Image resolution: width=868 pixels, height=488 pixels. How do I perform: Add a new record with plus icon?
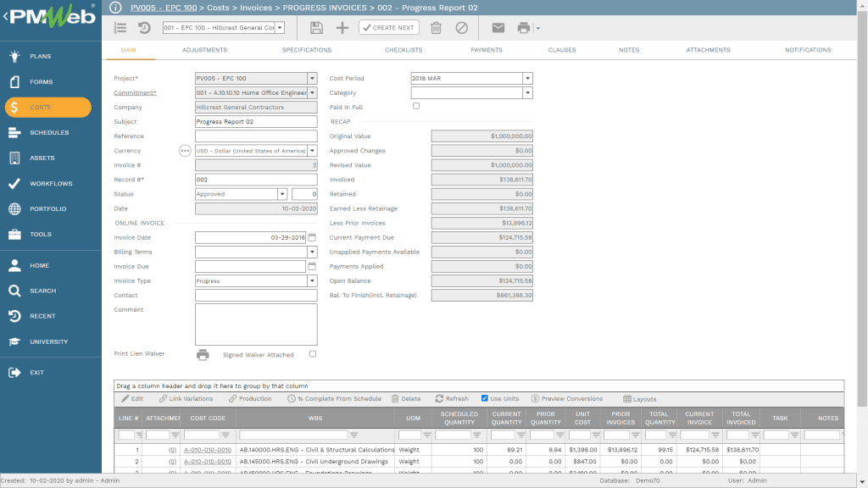[342, 28]
